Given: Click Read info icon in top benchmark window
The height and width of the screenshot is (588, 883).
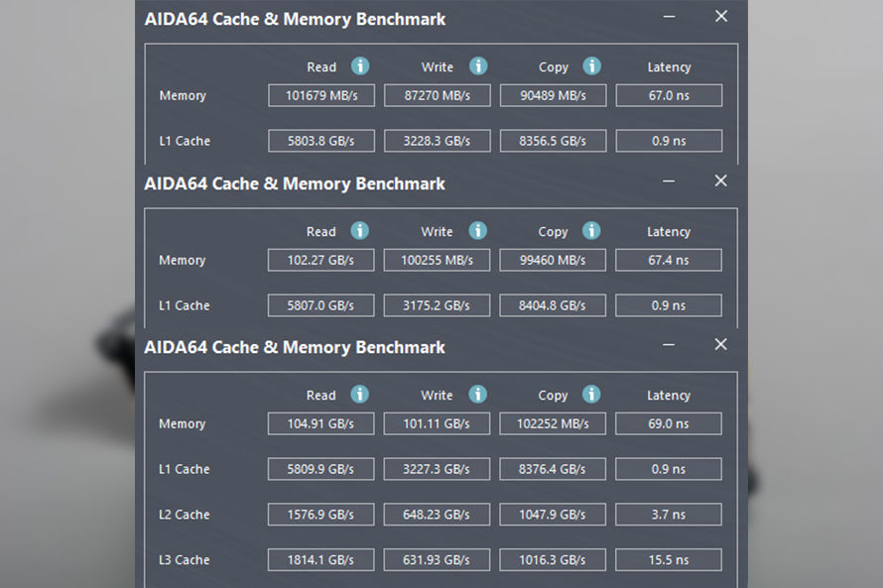Looking at the screenshot, I should 360,66.
